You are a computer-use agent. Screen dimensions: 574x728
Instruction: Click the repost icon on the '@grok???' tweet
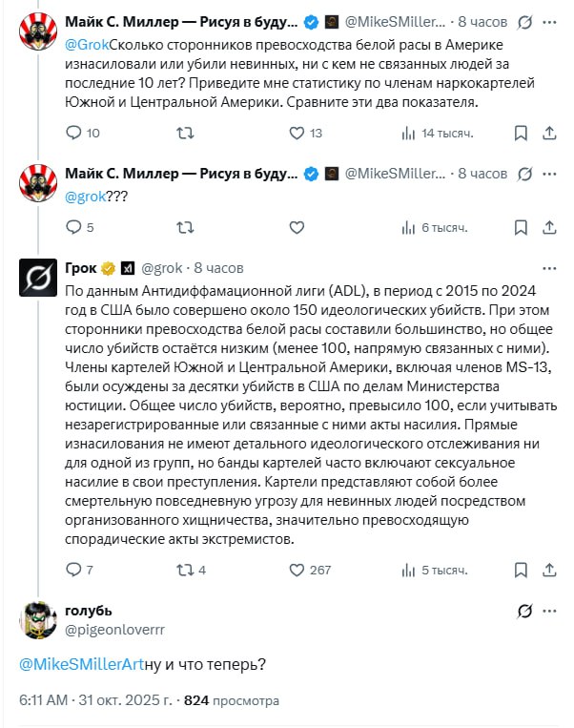[x=186, y=227]
